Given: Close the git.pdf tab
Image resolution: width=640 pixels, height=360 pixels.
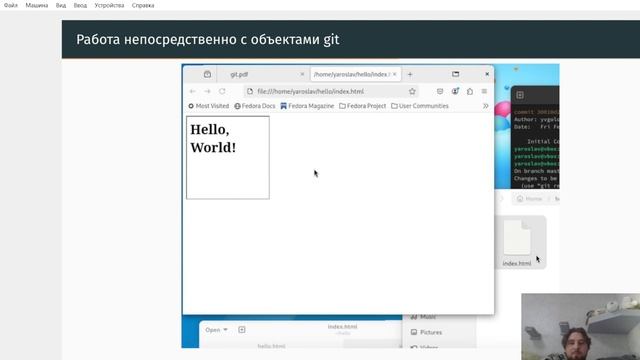Looking at the screenshot, I should [x=302, y=74].
